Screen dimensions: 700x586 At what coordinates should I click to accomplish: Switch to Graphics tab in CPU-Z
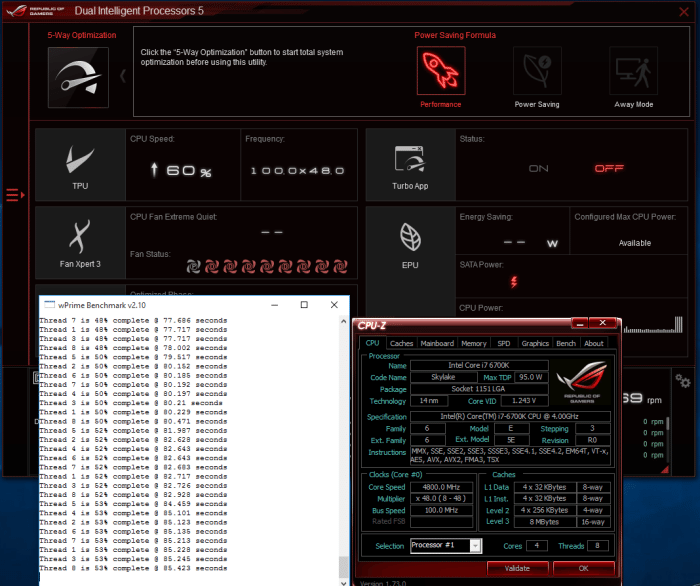point(535,343)
